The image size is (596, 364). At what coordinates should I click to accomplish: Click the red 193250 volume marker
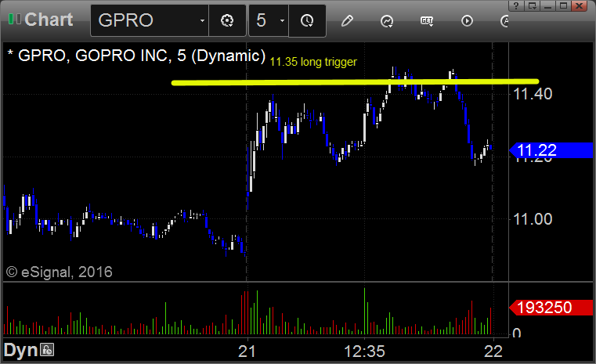(x=551, y=308)
